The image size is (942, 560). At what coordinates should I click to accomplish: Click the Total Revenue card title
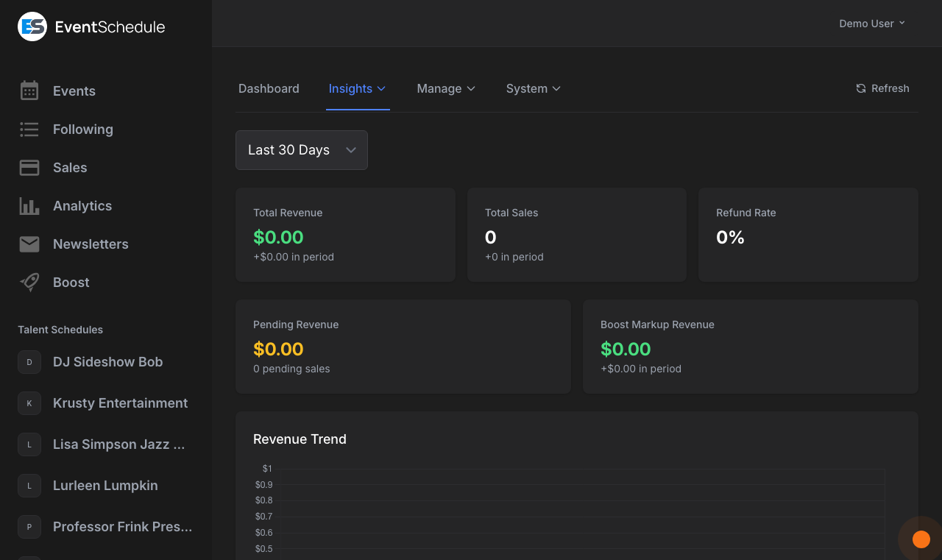pyautogui.click(x=288, y=213)
